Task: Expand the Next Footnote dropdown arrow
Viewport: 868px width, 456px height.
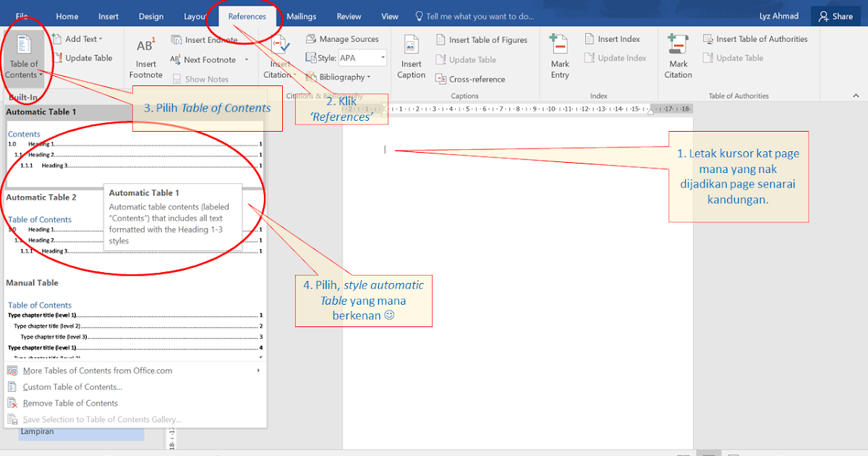Action: click(x=247, y=60)
